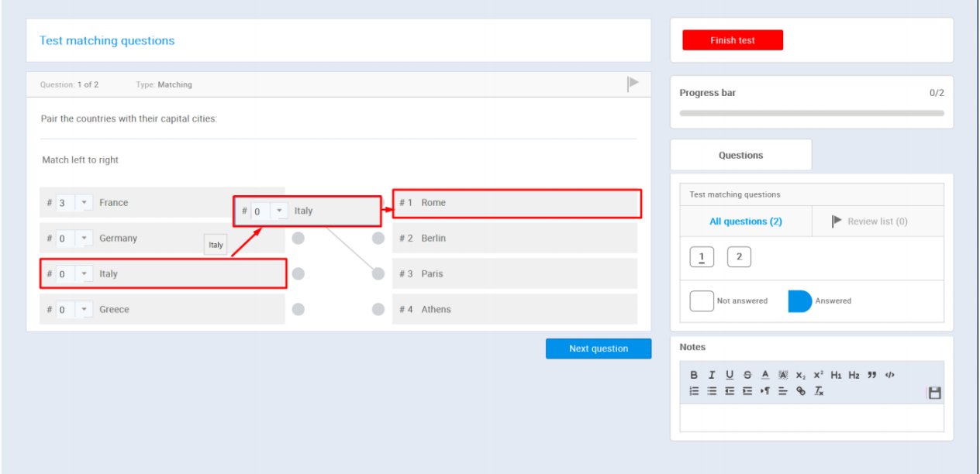Insert a hyperlink in the Notes editor
The height and width of the screenshot is (474, 980).
point(801,391)
